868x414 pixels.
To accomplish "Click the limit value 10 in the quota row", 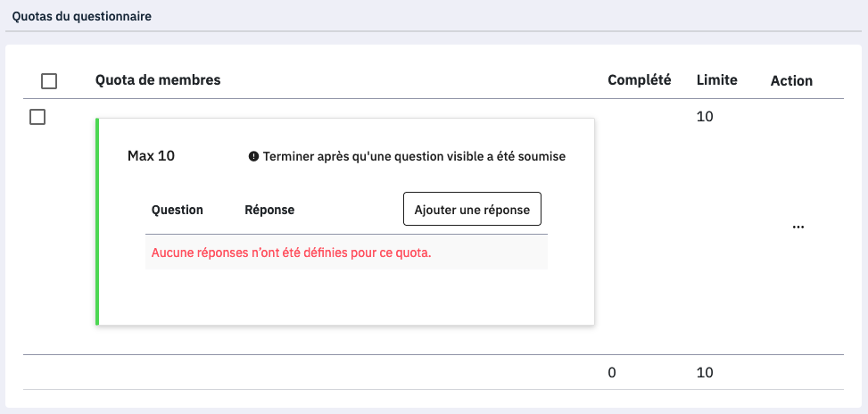I will pyautogui.click(x=705, y=117).
